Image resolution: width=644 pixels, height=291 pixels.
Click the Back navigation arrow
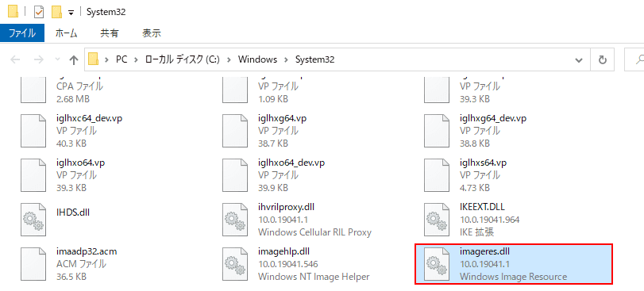coord(15,59)
